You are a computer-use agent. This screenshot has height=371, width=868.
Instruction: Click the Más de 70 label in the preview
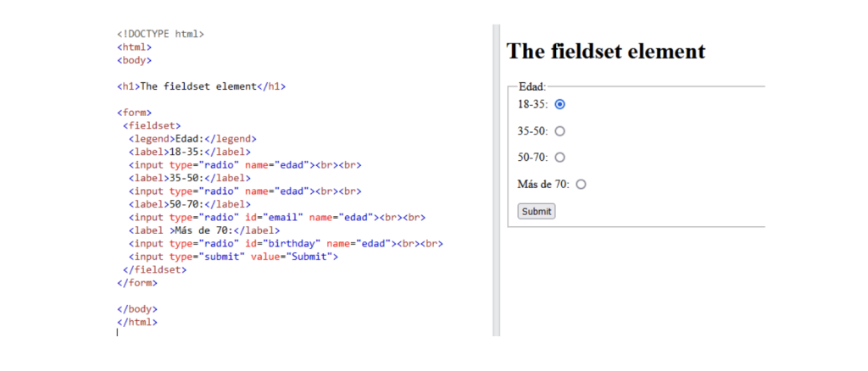[x=543, y=185]
